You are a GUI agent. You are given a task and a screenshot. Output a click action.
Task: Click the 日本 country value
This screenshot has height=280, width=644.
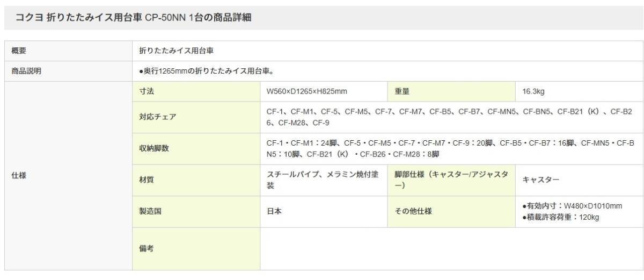(274, 212)
